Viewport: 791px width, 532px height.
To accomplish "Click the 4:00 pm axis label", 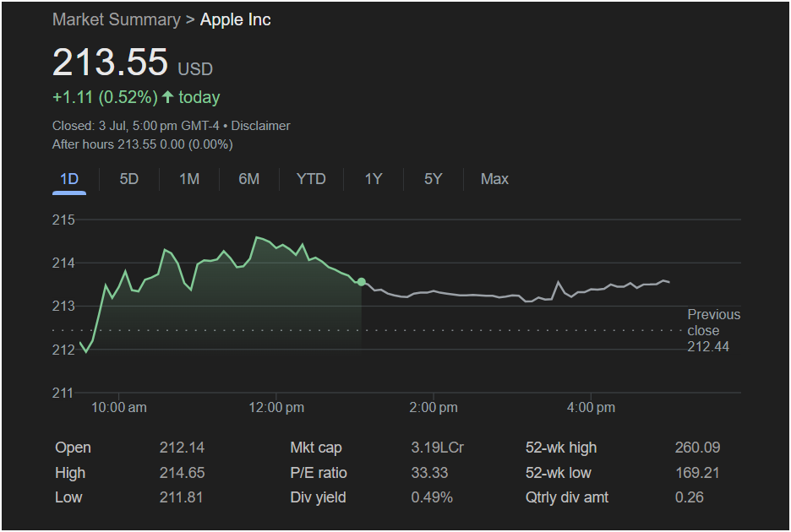I will click(x=592, y=408).
